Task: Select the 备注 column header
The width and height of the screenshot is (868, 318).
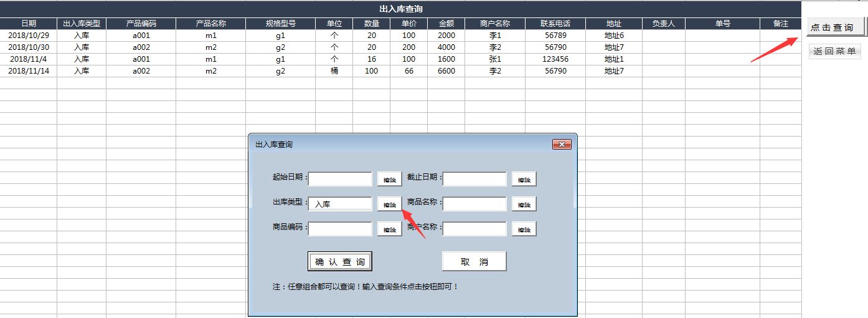Action: (781, 24)
